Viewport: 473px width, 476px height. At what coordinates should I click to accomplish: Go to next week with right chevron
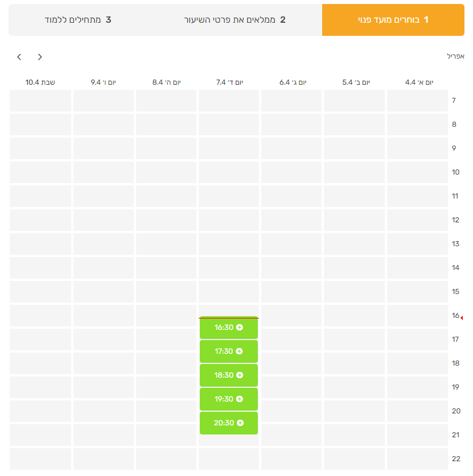point(40,57)
